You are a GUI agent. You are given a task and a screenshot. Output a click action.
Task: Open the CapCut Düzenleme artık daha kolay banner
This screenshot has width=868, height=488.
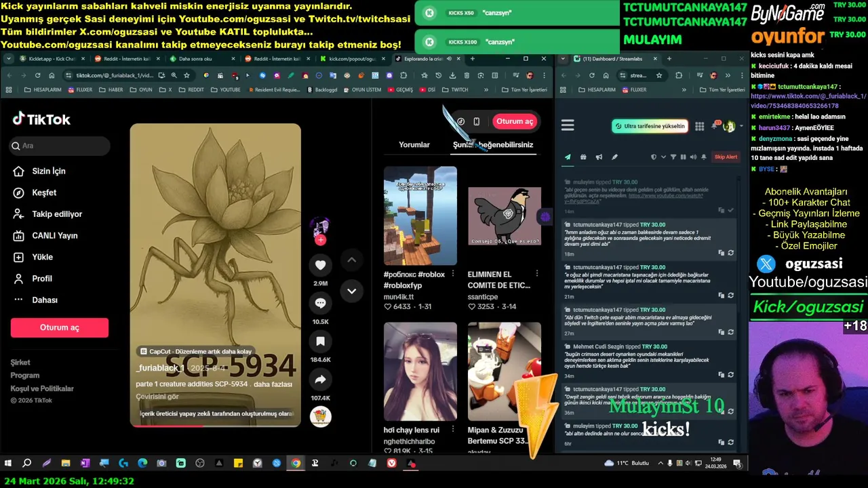[x=196, y=351]
